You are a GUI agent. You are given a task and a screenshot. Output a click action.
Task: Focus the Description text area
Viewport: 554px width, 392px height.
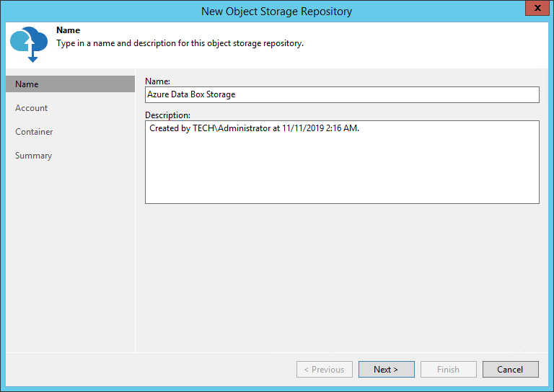[x=342, y=162]
